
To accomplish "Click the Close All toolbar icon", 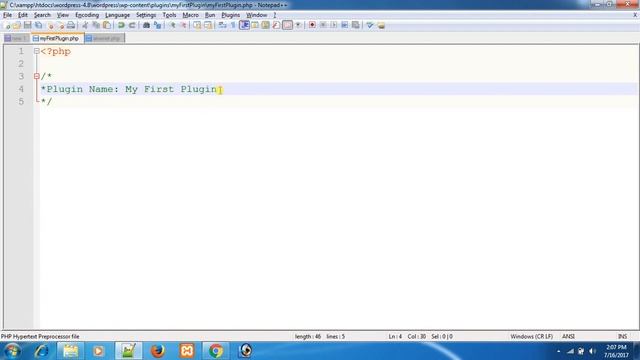I will (x=60, y=25).
